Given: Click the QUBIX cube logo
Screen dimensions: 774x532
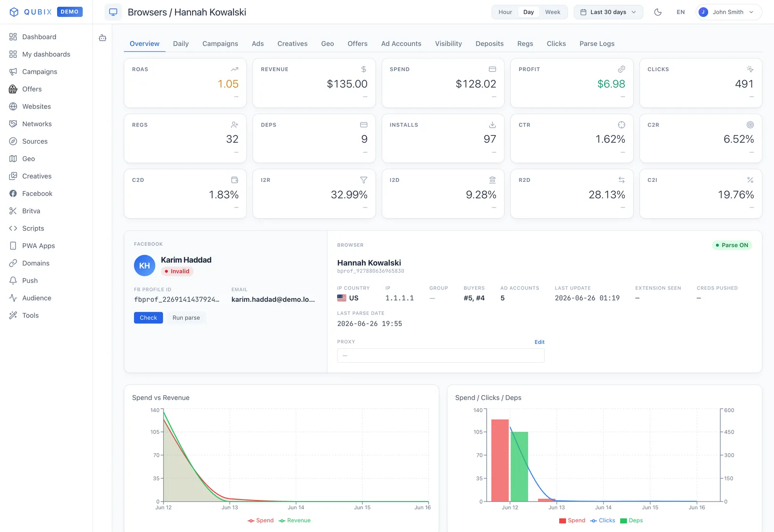Looking at the screenshot, I should 14,12.
